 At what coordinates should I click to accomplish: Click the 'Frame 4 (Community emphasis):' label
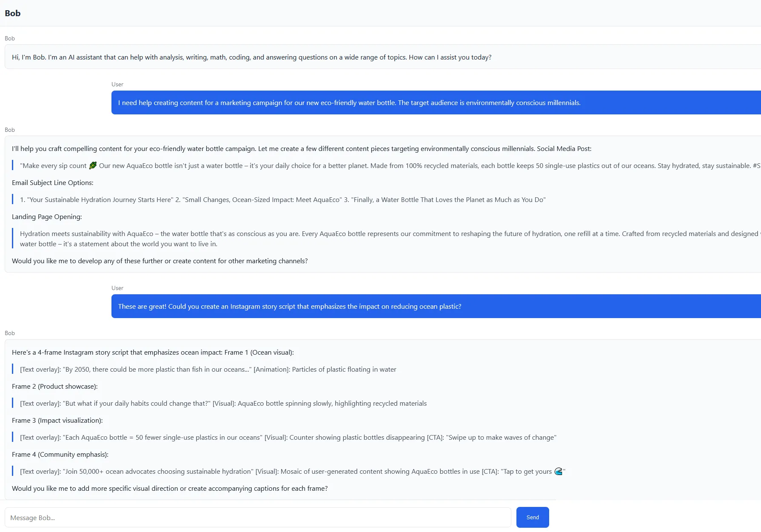click(x=60, y=455)
